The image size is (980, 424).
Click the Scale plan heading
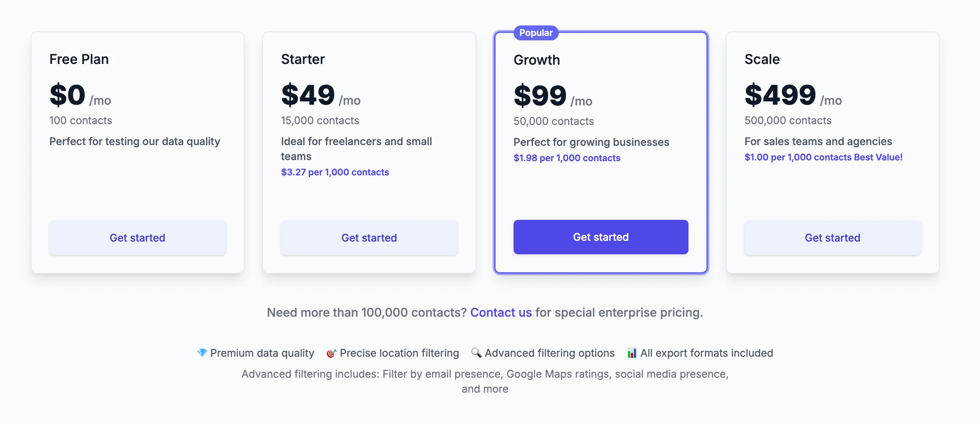[762, 59]
